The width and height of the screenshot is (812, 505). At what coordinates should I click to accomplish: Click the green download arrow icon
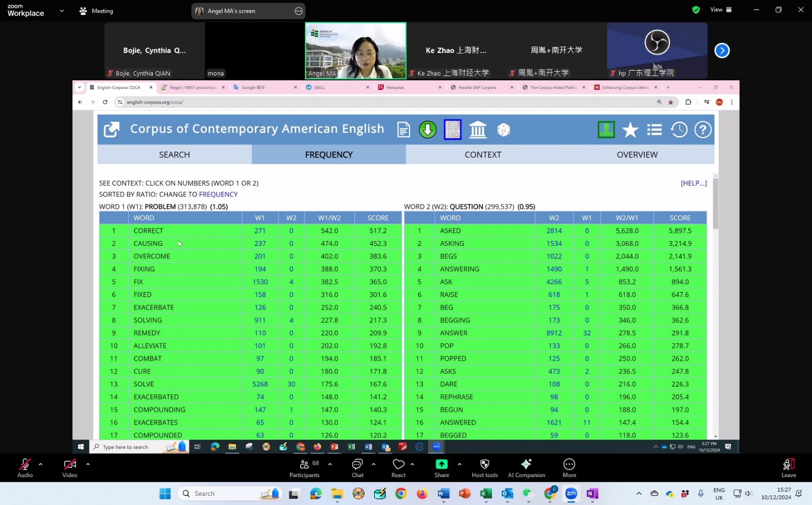click(428, 130)
